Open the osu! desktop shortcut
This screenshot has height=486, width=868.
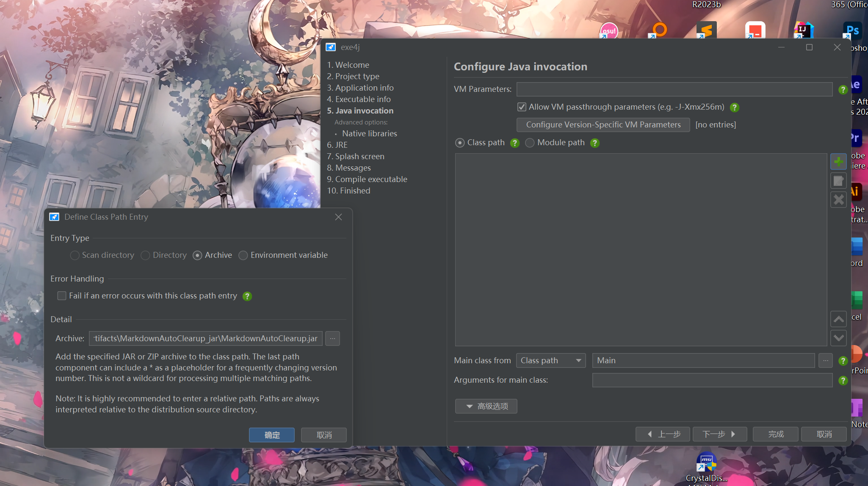pyautogui.click(x=608, y=30)
